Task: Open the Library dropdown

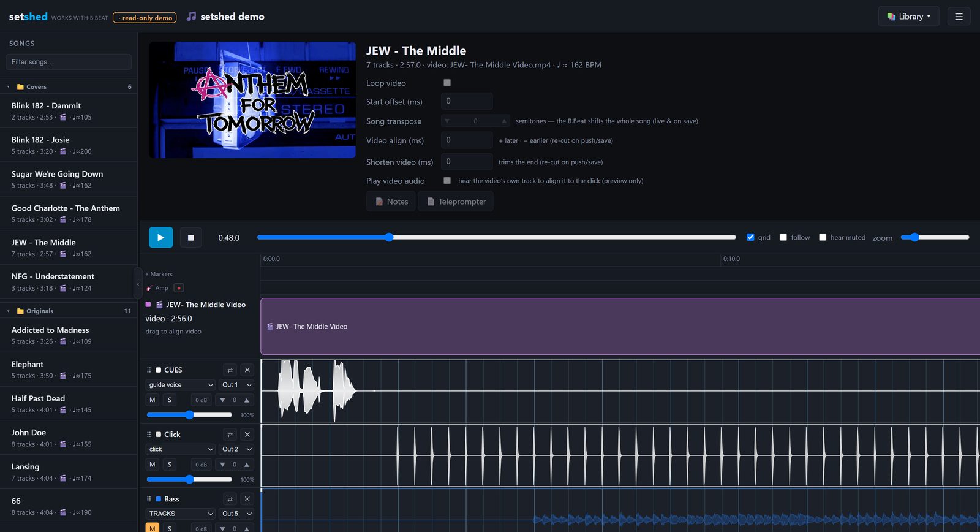Action: 908,17
